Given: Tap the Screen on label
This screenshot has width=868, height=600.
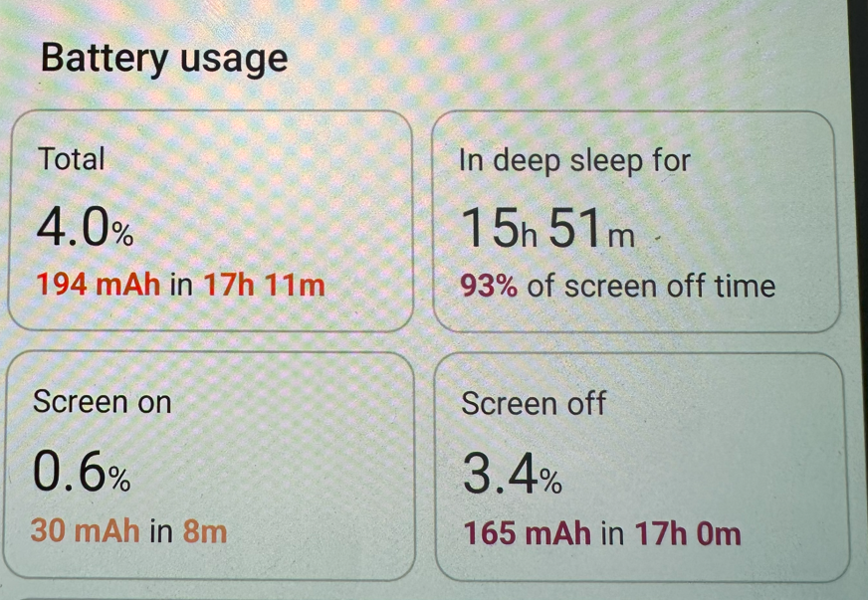Looking at the screenshot, I should pyautogui.click(x=102, y=403).
